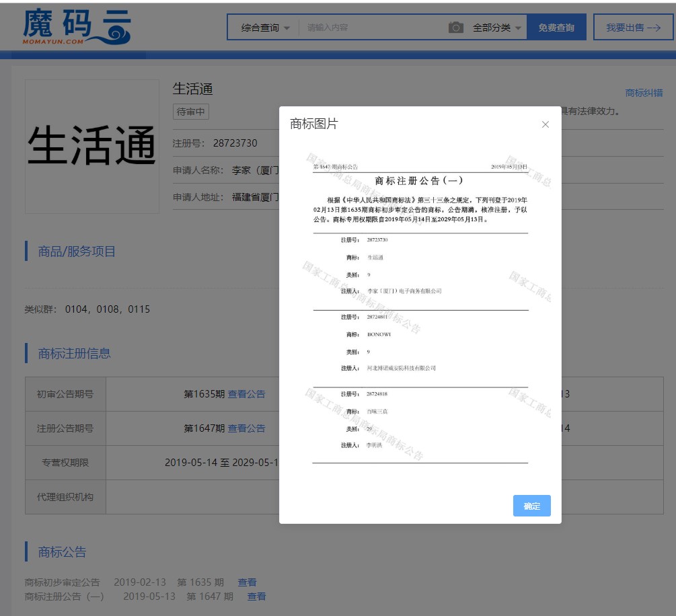Open 查看 for 商标初步审定公告

247,582
